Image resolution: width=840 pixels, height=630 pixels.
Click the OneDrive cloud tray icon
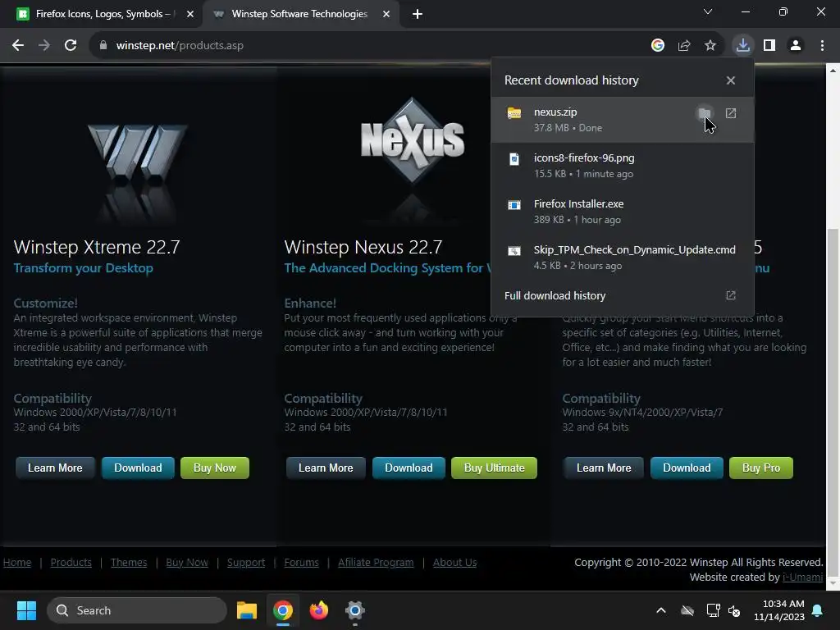pos(687,610)
